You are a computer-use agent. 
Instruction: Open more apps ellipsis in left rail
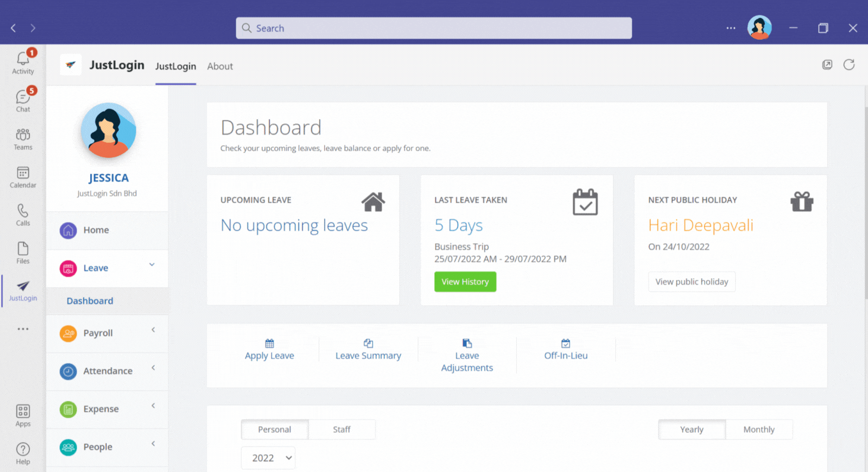(x=23, y=329)
